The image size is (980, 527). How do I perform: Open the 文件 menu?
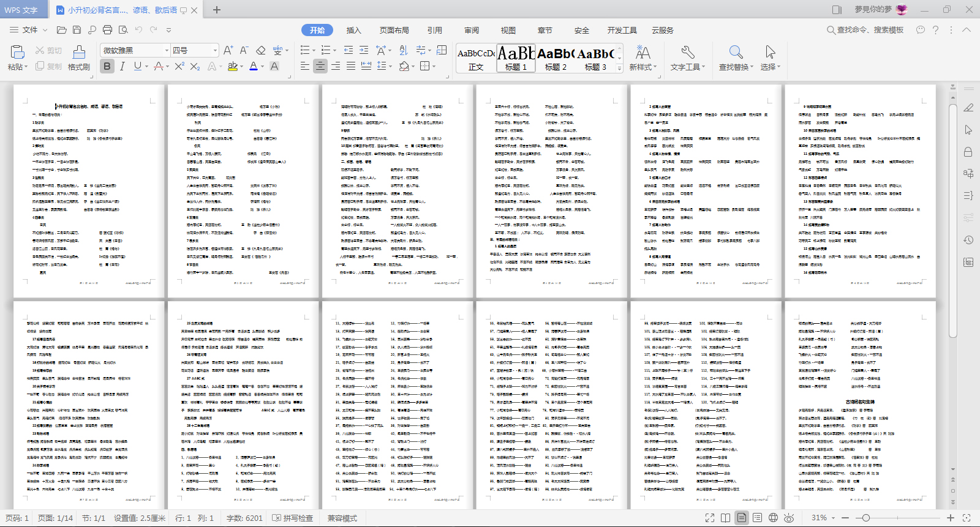[x=29, y=30]
